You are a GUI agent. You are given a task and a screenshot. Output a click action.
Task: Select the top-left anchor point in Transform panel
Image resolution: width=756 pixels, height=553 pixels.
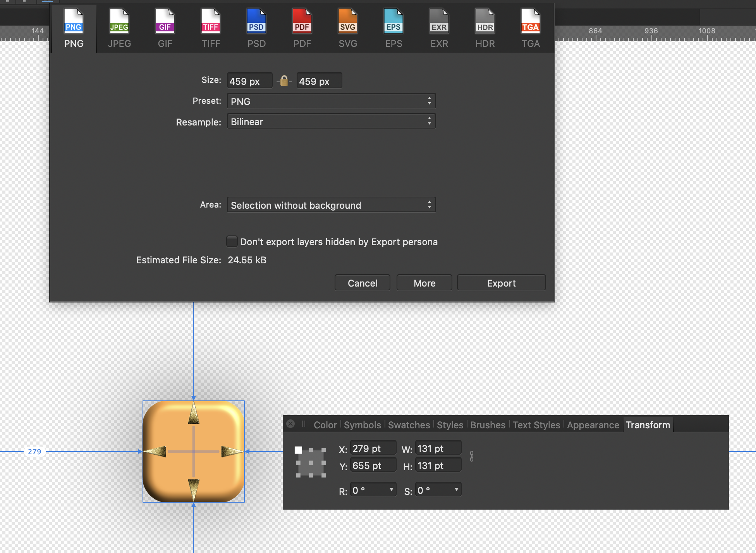tap(298, 450)
